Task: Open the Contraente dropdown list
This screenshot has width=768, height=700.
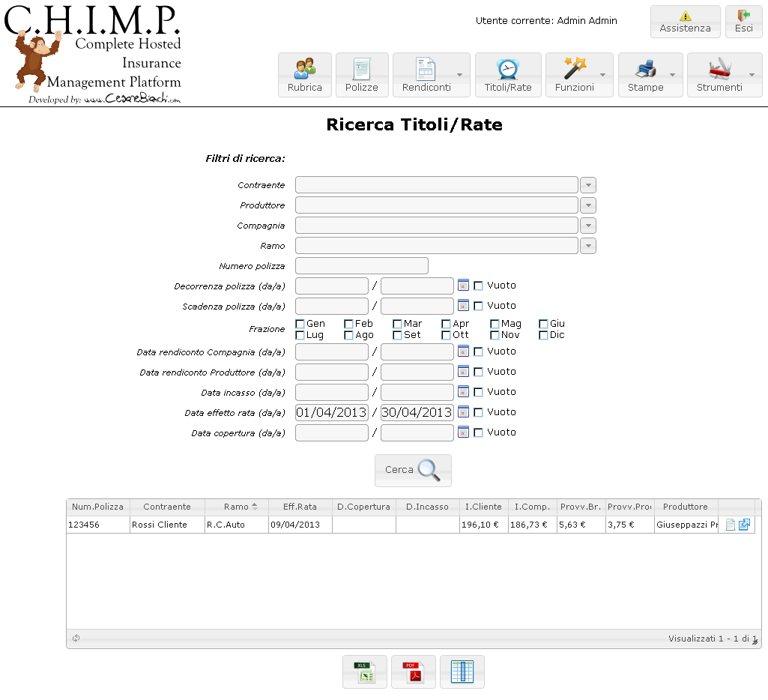Action: coord(587,185)
